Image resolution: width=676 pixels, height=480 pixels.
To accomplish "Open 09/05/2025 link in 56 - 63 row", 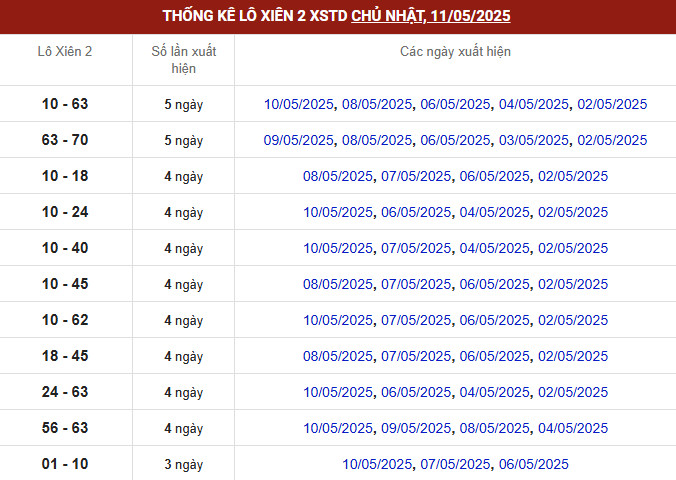I will coord(416,428).
